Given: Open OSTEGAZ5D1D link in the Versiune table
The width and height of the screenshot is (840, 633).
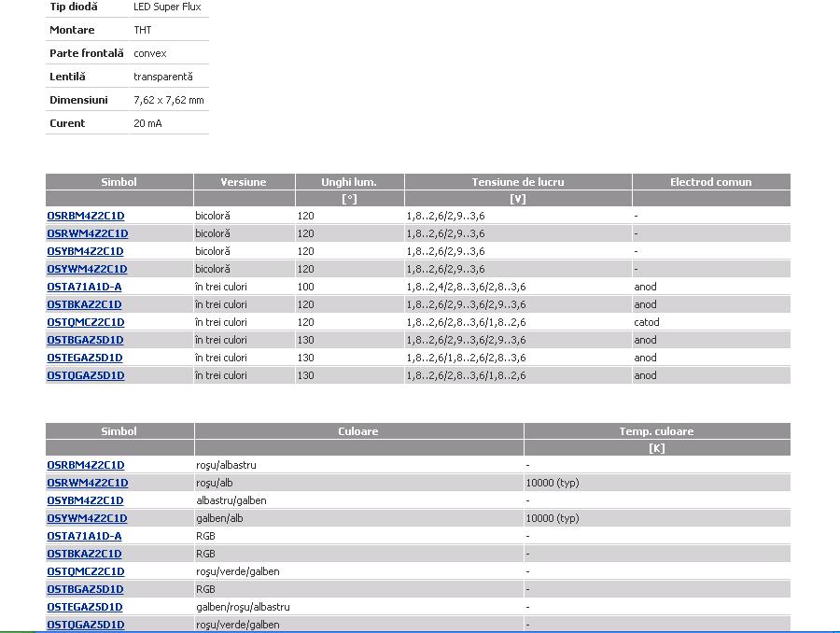Looking at the screenshot, I should click(85, 358).
